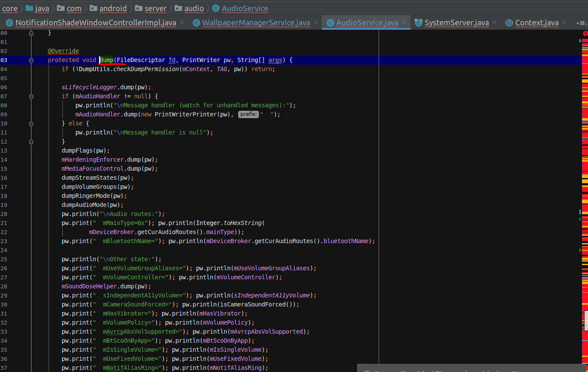Click the java folder breadcrumb icon

(x=29, y=8)
